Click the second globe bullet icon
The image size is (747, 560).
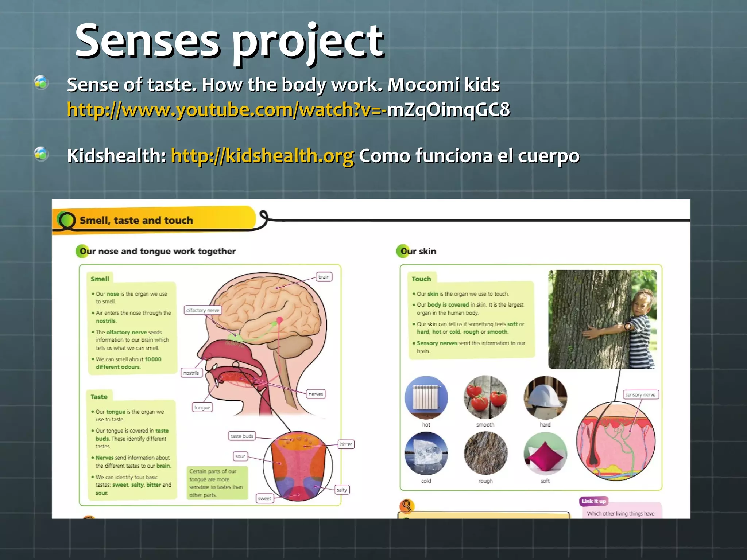point(41,154)
